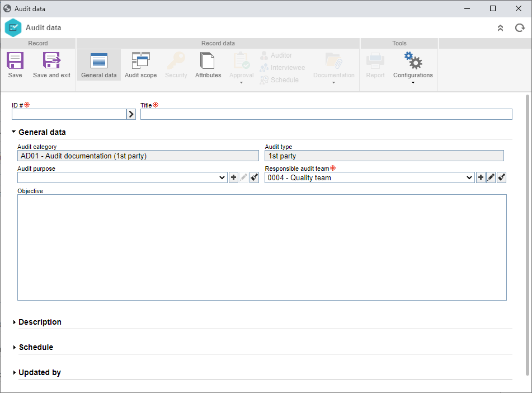Image resolution: width=532 pixels, height=393 pixels.
Task: Select the Interviewee option
Action: 283,68
